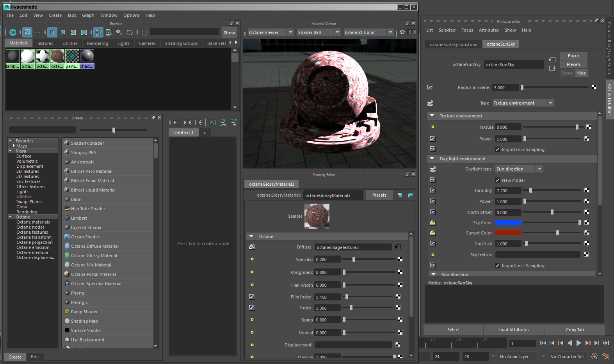This screenshot has height=364, width=614.
Task: Click the sort by name A-Z icon
Action: coord(98,32)
